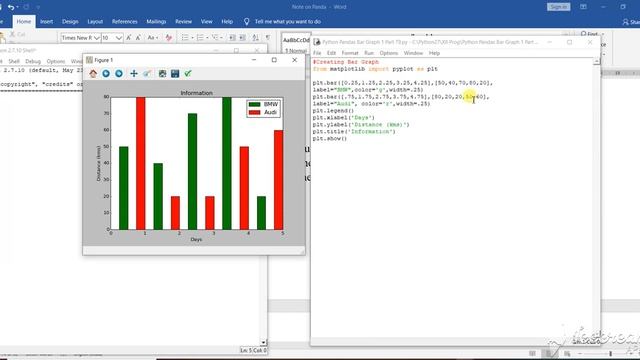Open Format menu in IDLE editor window
This screenshot has width=640, height=360.
[x=350, y=53]
